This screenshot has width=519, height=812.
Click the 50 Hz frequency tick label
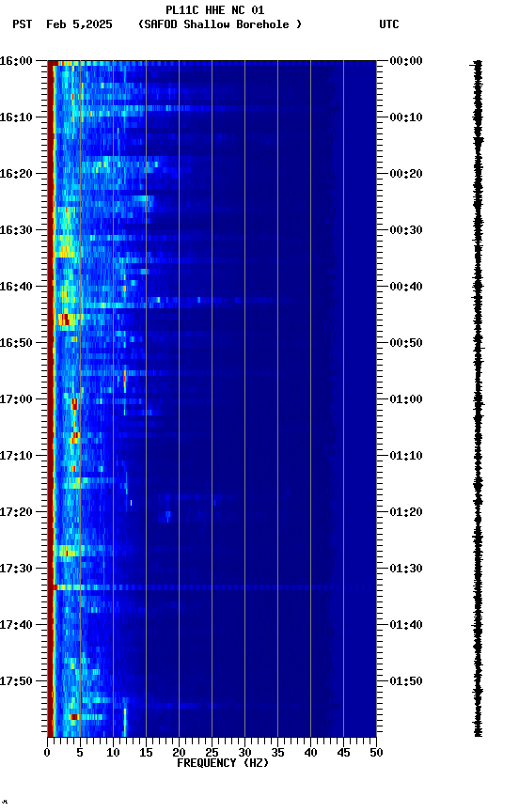(376, 754)
